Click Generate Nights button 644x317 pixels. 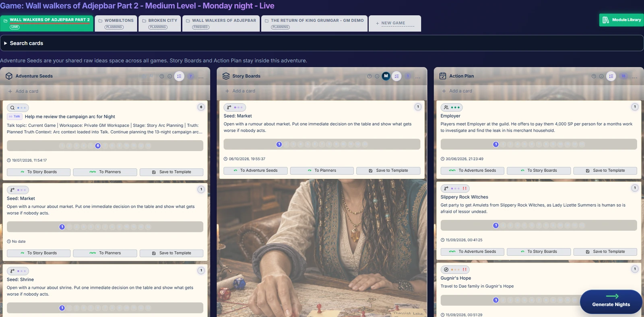611,302
